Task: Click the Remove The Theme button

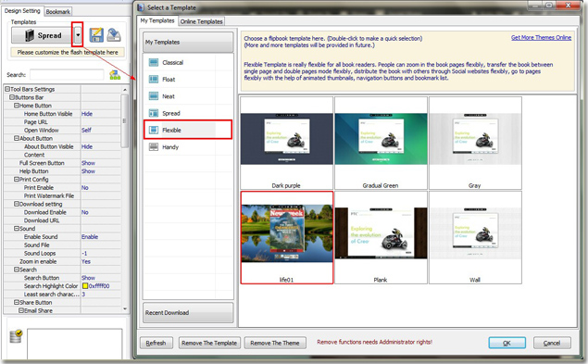Action: point(275,343)
